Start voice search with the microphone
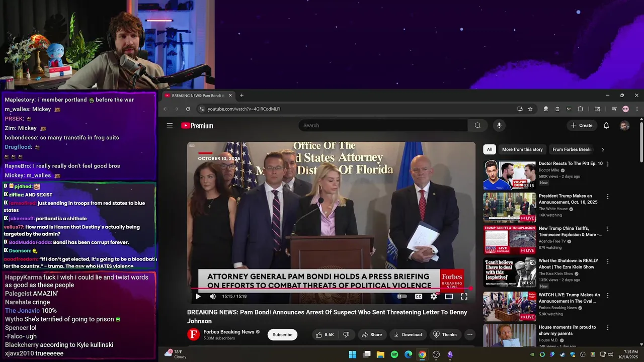Screen dimensions: 644x362 click(499, 125)
